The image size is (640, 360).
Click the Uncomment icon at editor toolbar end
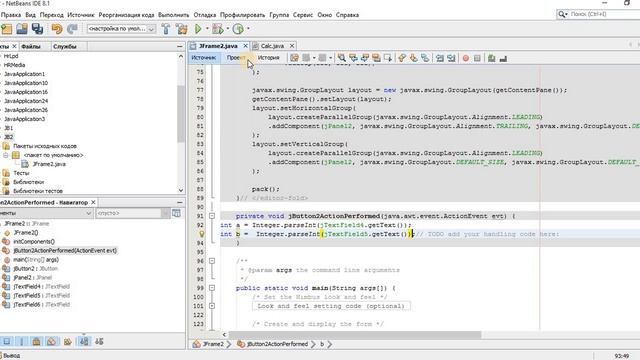[503, 58]
